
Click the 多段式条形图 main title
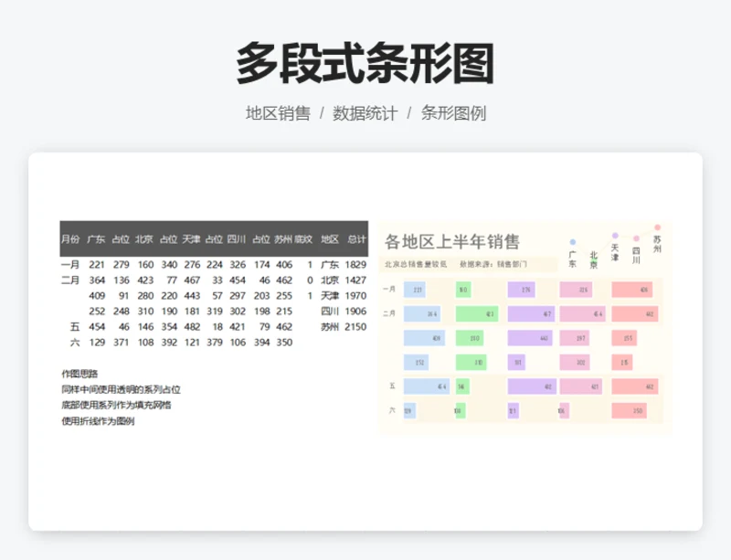click(365, 63)
